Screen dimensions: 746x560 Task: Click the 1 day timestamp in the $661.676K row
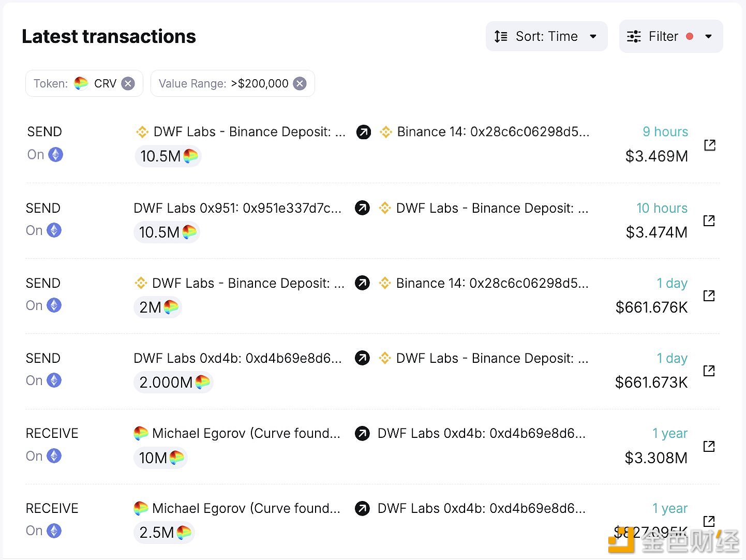[672, 283]
